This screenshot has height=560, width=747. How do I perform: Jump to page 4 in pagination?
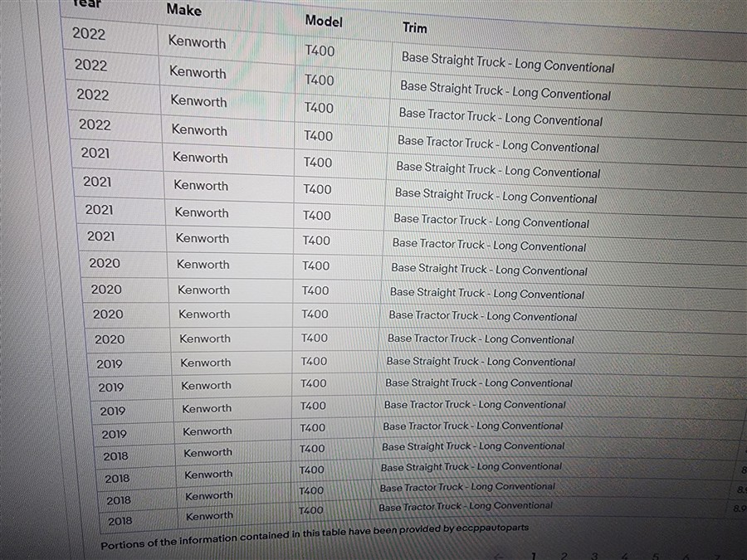click(x=625, y=557)
